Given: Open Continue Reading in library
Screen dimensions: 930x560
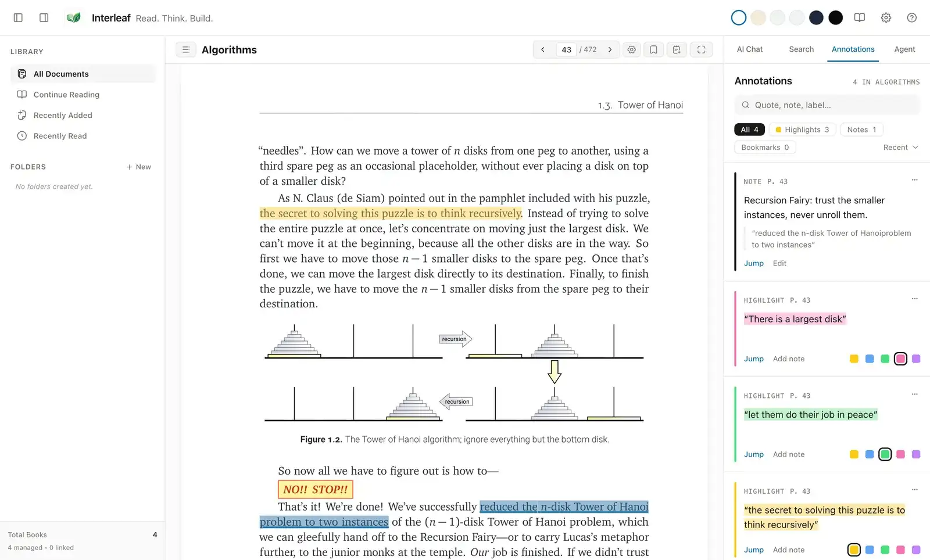Looking at the screenshot, I should tap(83, 95).
